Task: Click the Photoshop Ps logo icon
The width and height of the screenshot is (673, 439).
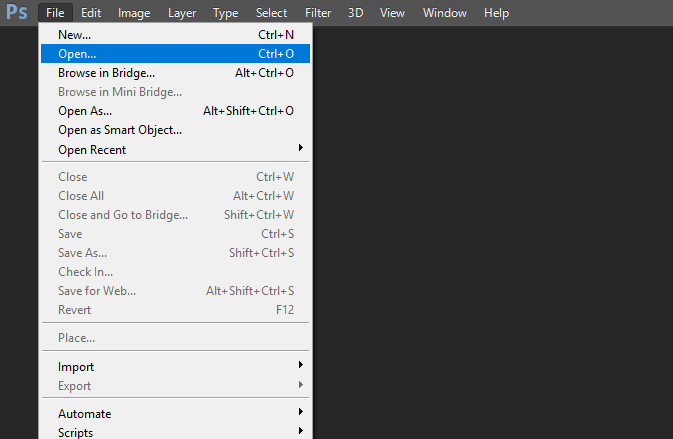Action: click(17, 12)
